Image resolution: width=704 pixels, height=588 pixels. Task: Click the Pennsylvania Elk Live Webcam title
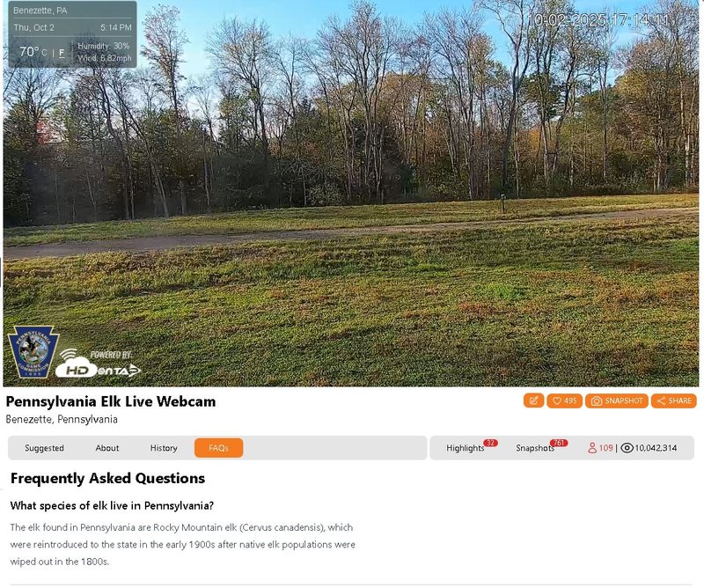click(111, 401)
